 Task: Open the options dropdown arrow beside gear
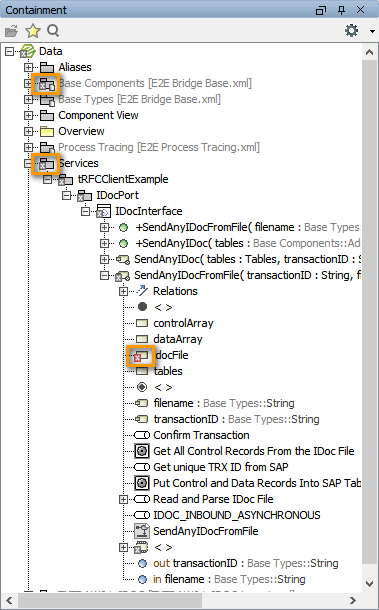tap(372, 31)
